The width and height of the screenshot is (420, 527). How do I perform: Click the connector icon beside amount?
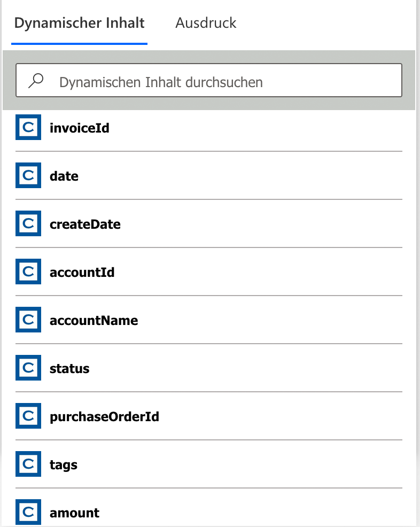(28, 512)
